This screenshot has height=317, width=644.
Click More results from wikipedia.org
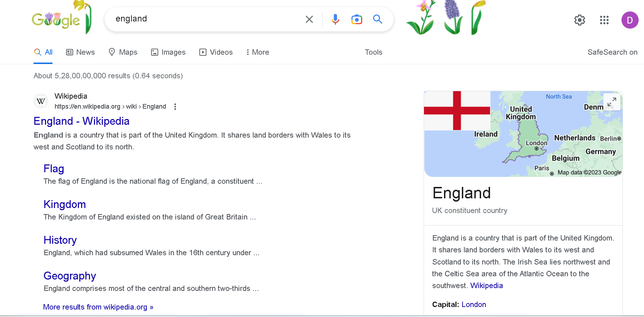[x=98, y=307]
